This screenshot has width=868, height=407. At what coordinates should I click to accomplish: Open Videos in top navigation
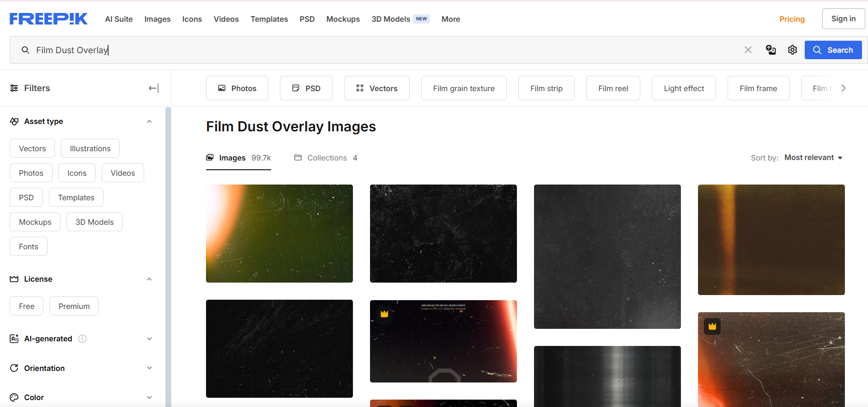tap(226, 19)
